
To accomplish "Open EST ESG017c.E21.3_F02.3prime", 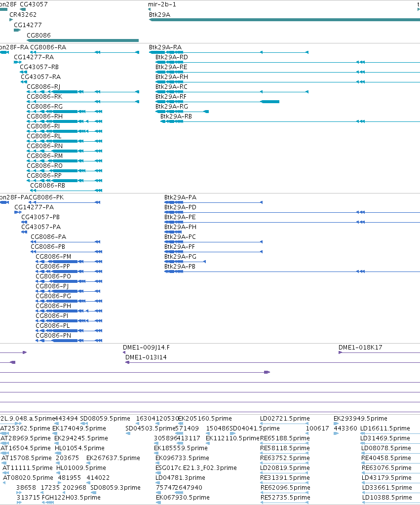I will pos(196,468).
